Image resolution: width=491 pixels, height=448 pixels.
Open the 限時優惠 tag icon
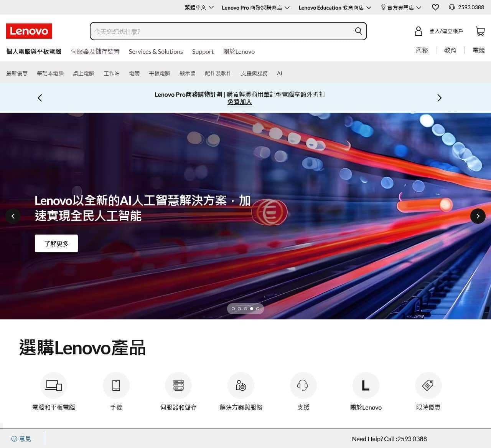(428, 385)
